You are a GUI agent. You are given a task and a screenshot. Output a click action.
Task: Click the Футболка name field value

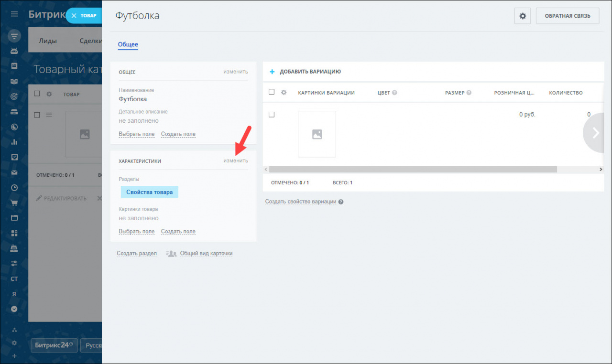click(x=133, y=99)
